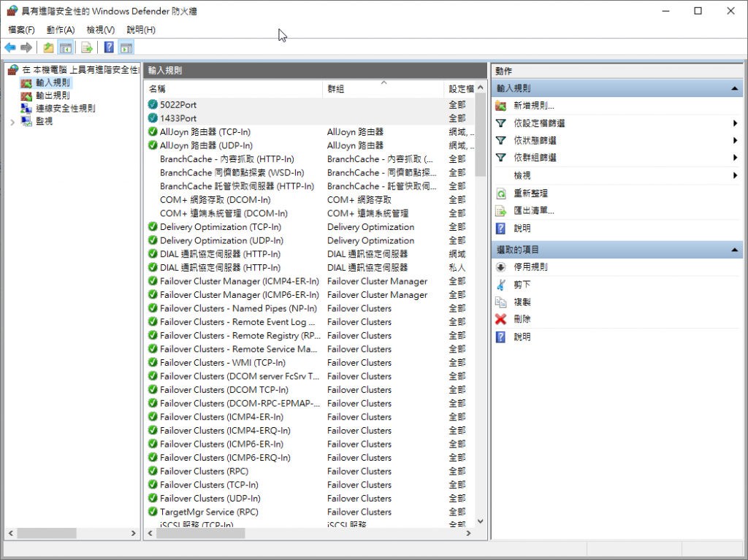The image size is (748, 560).
Task: Click the green check icon of TargetMgr Service (RPC)
Action: coord(153,512)
